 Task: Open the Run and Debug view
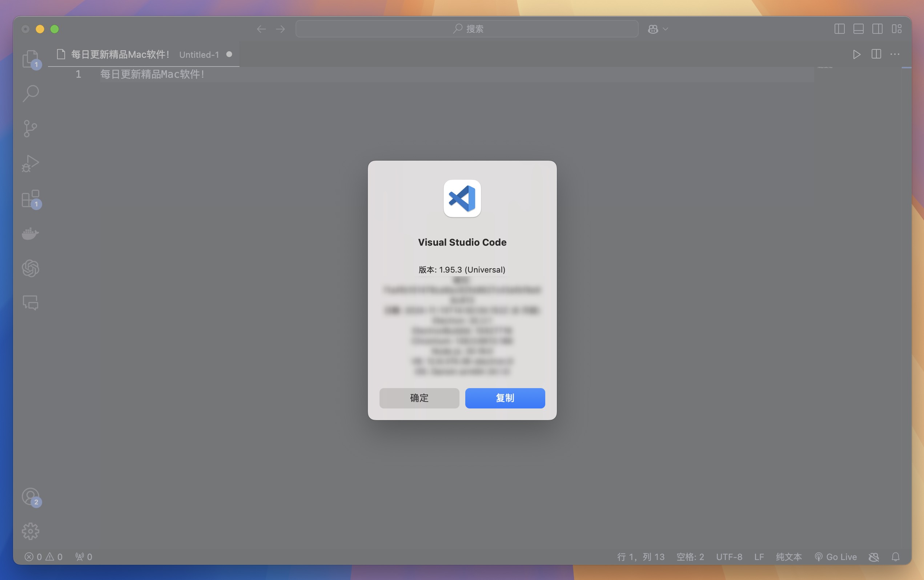click(x=30, y=164)
